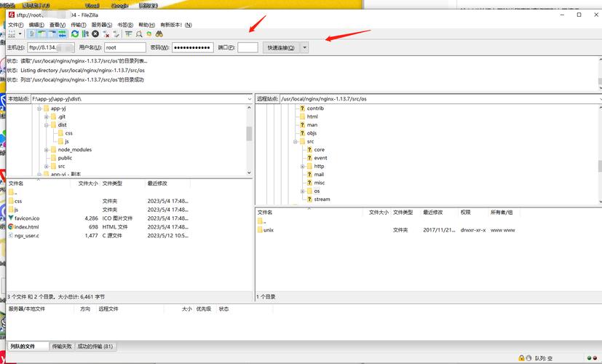This screenshot has width=602, height=364.
Task: Open the Site Manager dropdown arrow
Action: [x=20, y=33]
